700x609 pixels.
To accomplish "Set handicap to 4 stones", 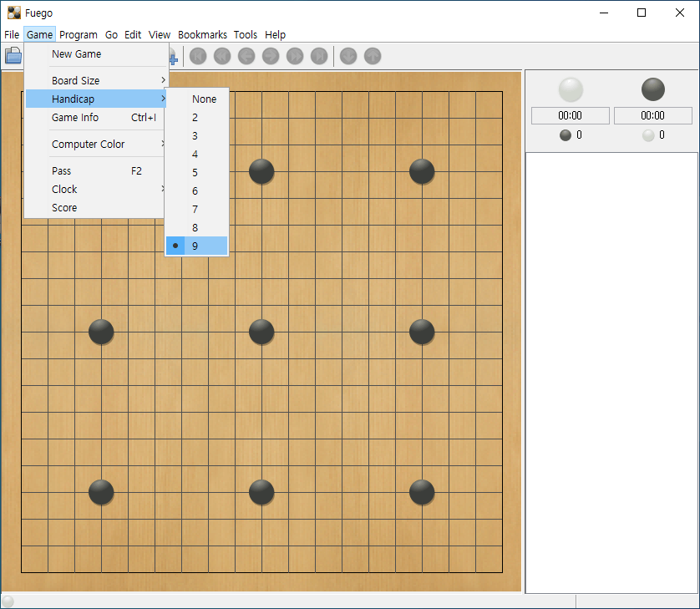I will point(196,155).
